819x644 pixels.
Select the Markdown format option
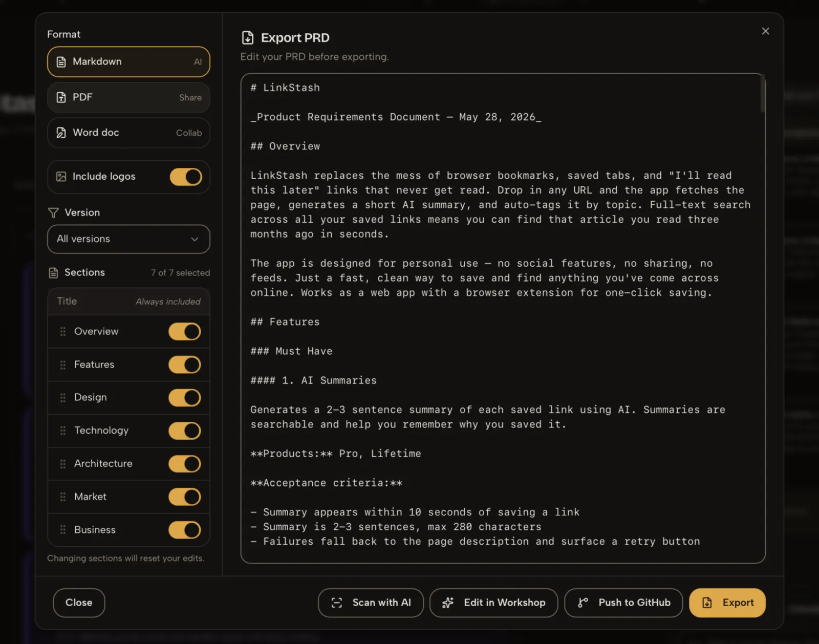pos(128,61)
